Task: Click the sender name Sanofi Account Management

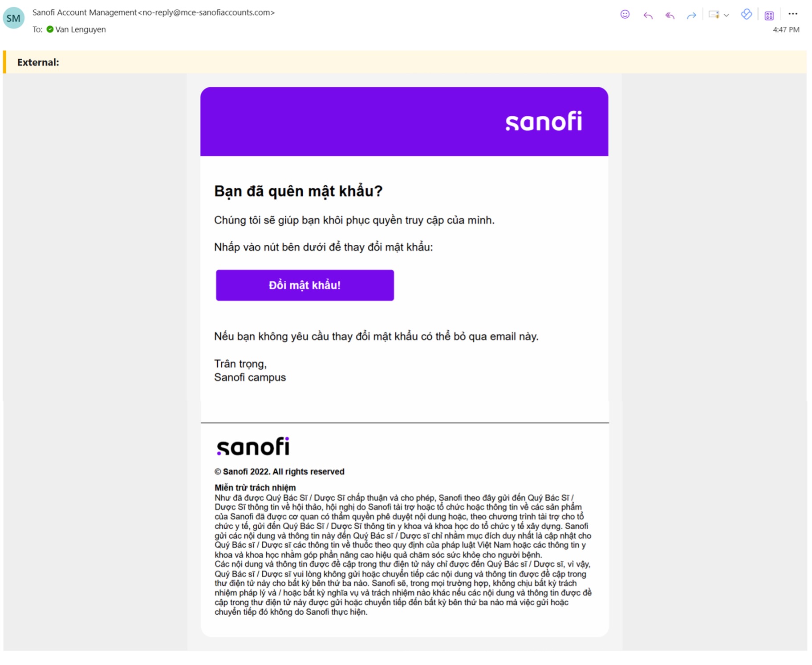Action: [85, 12]
